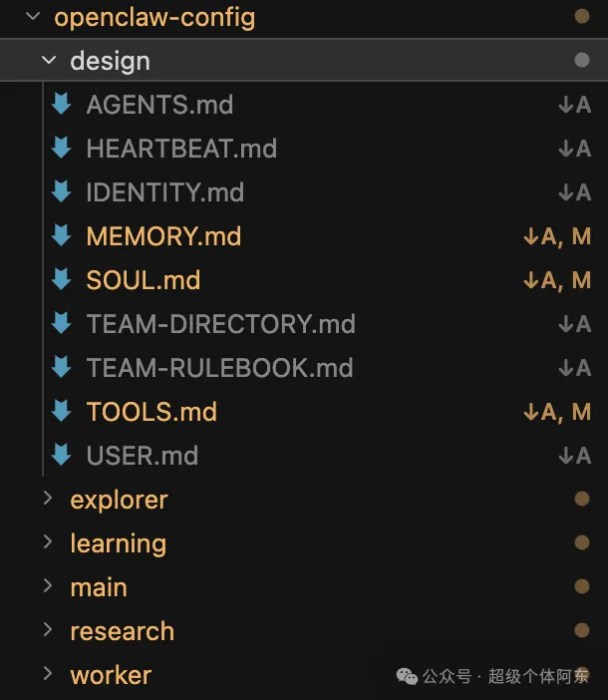Viewport: 608px width, 700px height.
Task: Click the blue arrow icon beside HEARTBEAT.md
Action: [x=62, y=148]
